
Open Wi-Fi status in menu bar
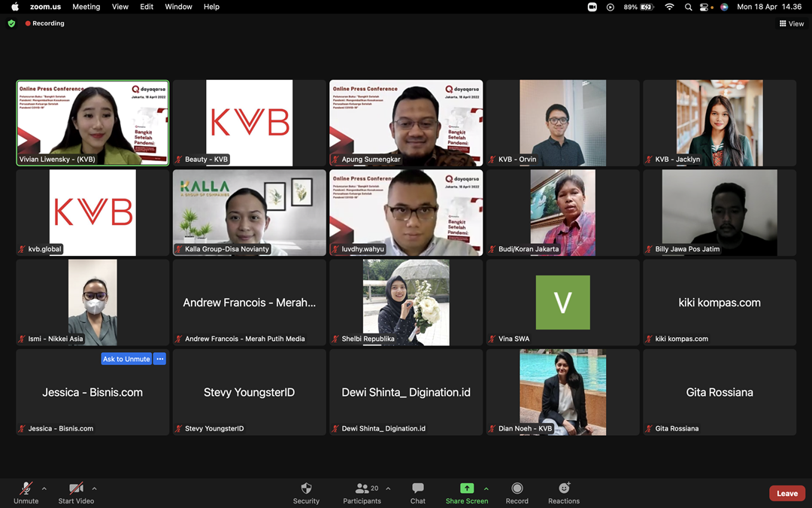click(x=669, y=7)
